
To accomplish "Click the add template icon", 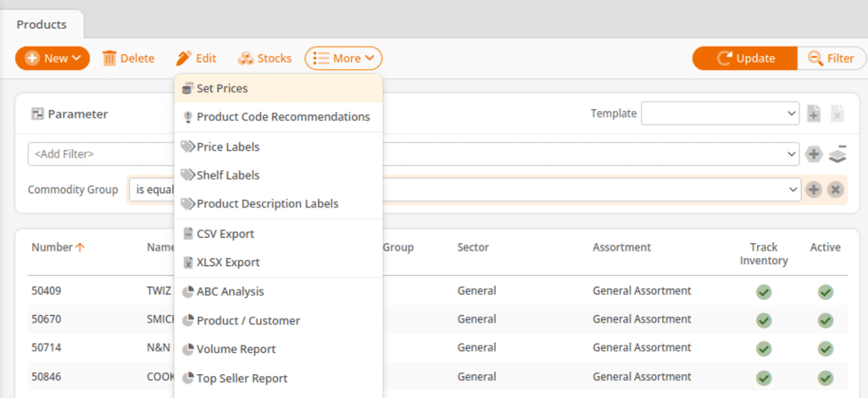I will coord(814,113).
